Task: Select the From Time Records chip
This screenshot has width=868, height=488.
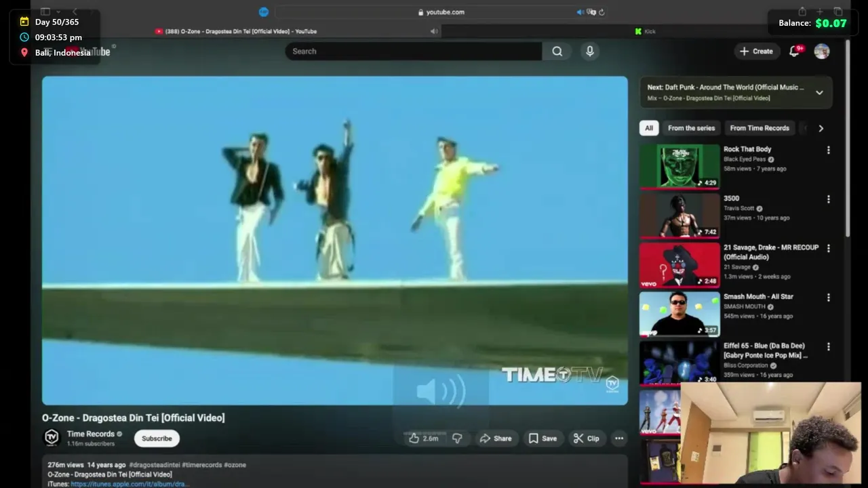Action: click(759, 128)
